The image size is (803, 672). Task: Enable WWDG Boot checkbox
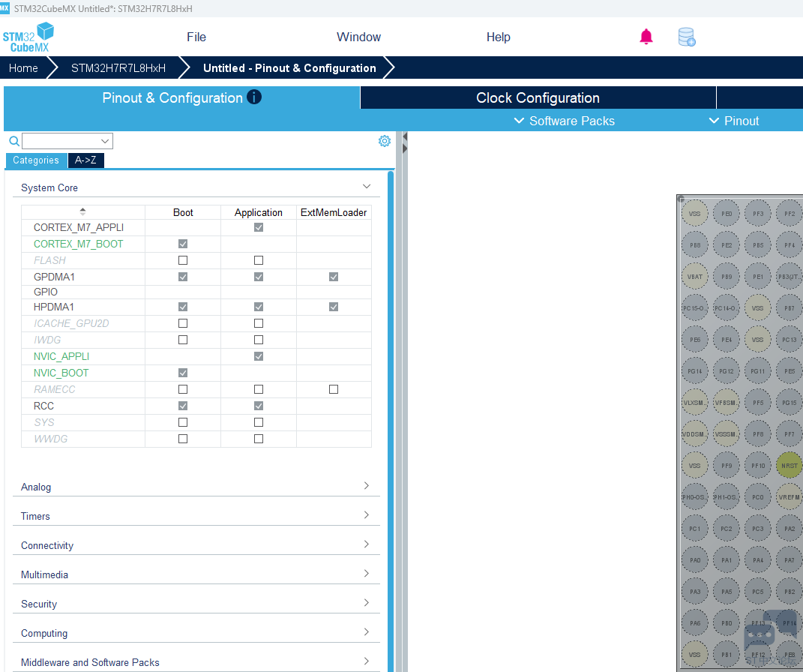[183, 439]
